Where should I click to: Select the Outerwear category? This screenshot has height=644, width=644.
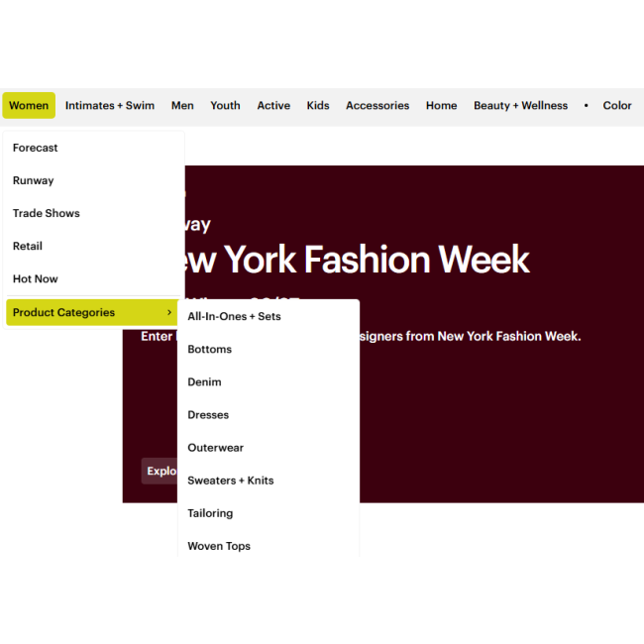tap(268, 448)
